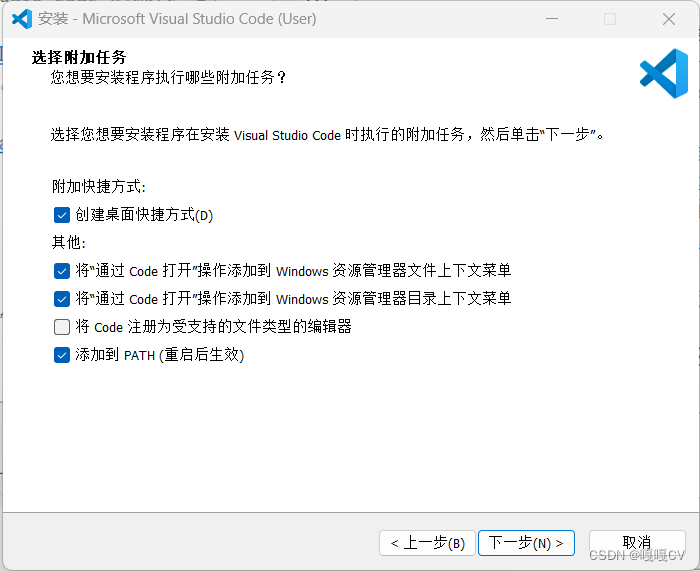This screenshot has width=700, height=571.
Task: Click the 附加快捷方式: label
Action: (x=99, y=186)
